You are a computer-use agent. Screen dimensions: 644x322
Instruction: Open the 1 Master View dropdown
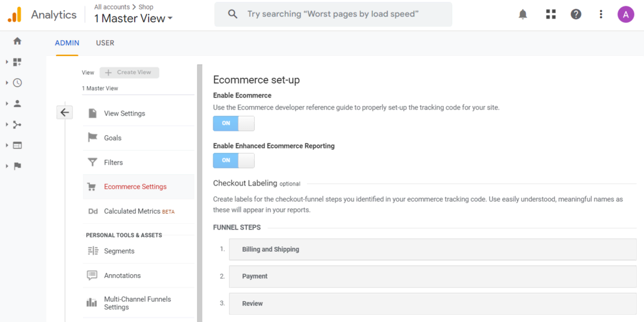click(x=133, y=18)
